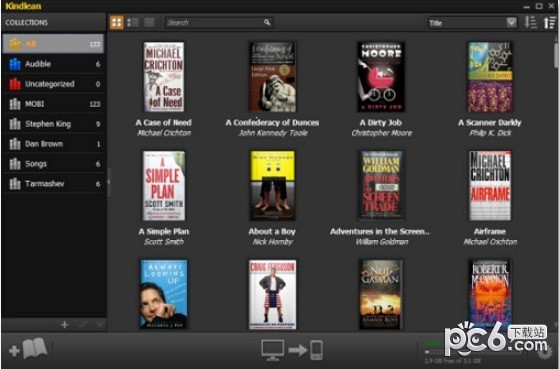
Task: Select A Confederacy of Dunces cover
Action: point(272,77)
